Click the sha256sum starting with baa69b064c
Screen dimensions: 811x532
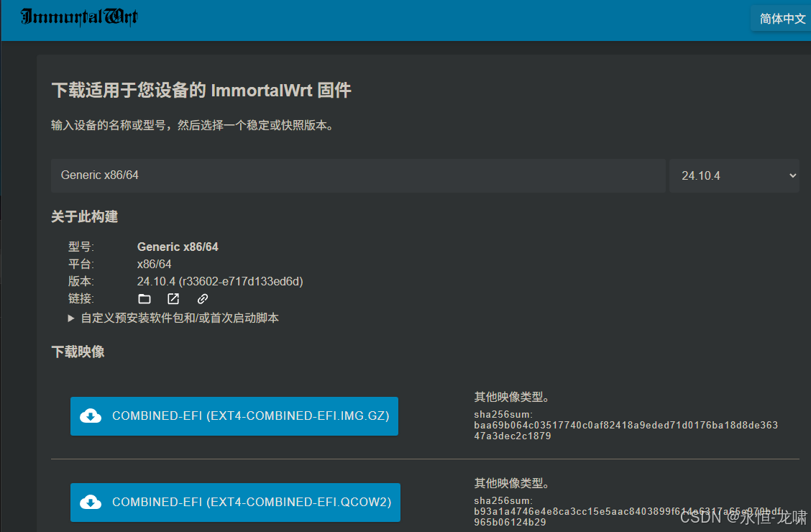626,430
